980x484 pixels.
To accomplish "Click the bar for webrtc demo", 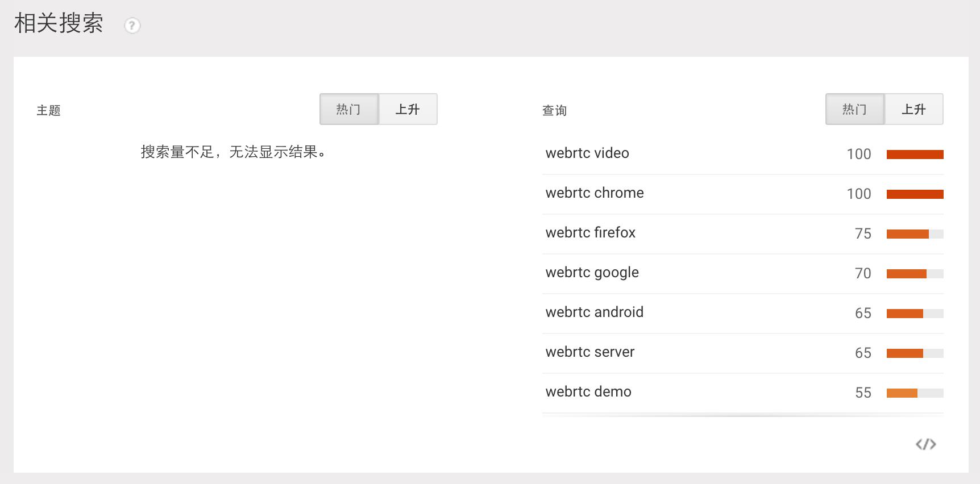I will pyautogui.click(x=915, y=393).
